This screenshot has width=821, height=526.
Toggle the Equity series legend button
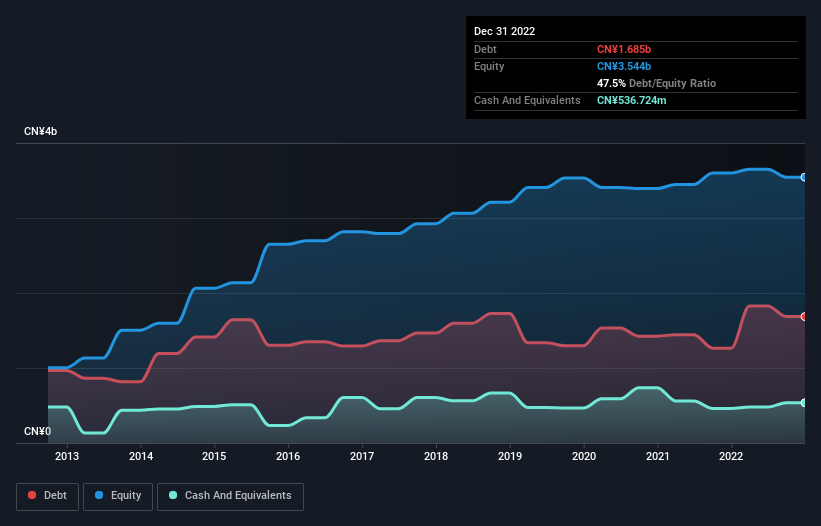pos(118,496)
